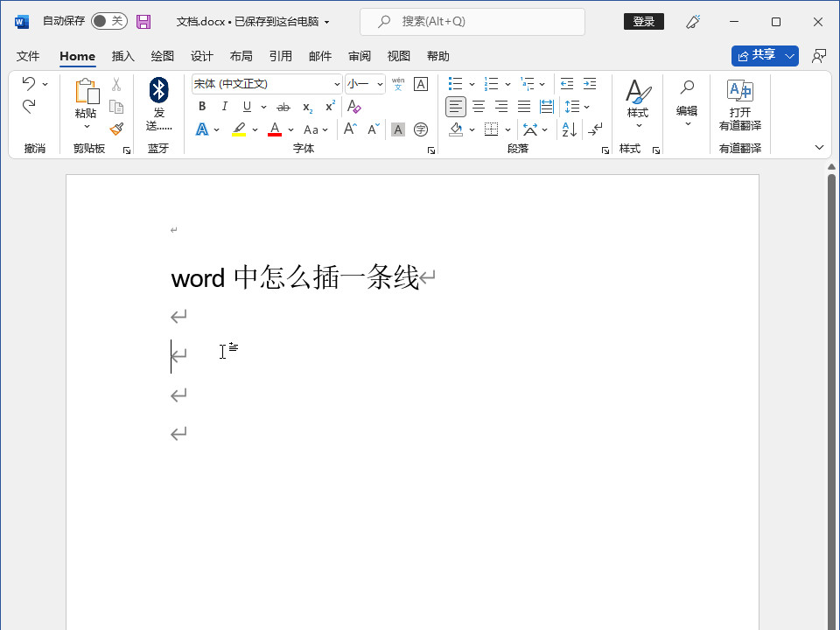Open the font size dropdown

[x=380, y=84]
